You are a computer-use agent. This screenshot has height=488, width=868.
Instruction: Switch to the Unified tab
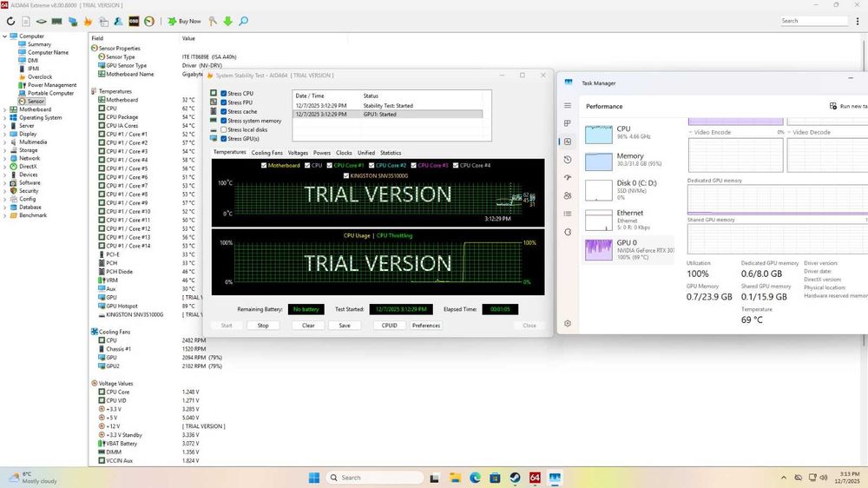click(366, 153)
